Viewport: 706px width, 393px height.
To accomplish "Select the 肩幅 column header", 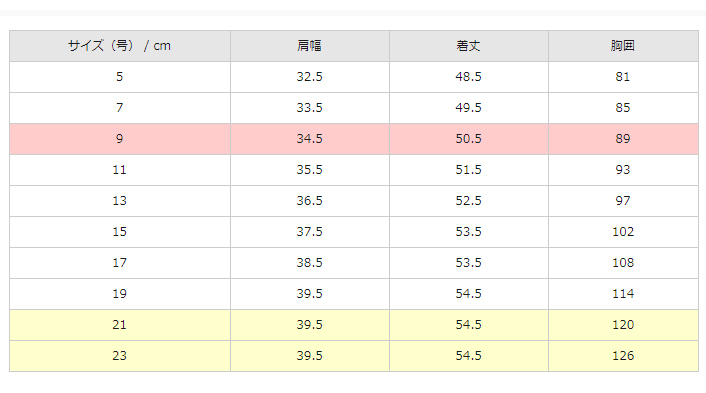I will 310,46.
